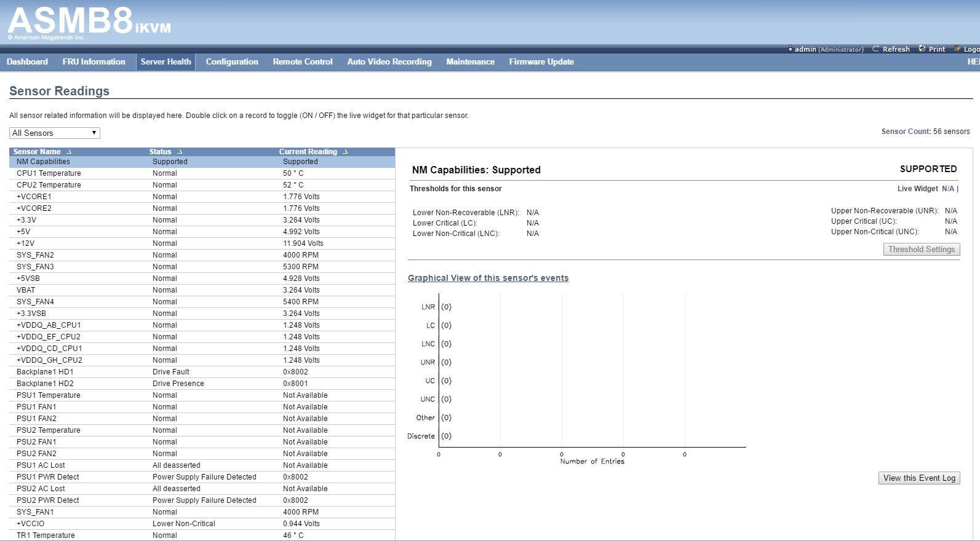Viewport: 980px width, 541px height.
Task: Click the Sensor Name sort arrow
Action: 69,152
